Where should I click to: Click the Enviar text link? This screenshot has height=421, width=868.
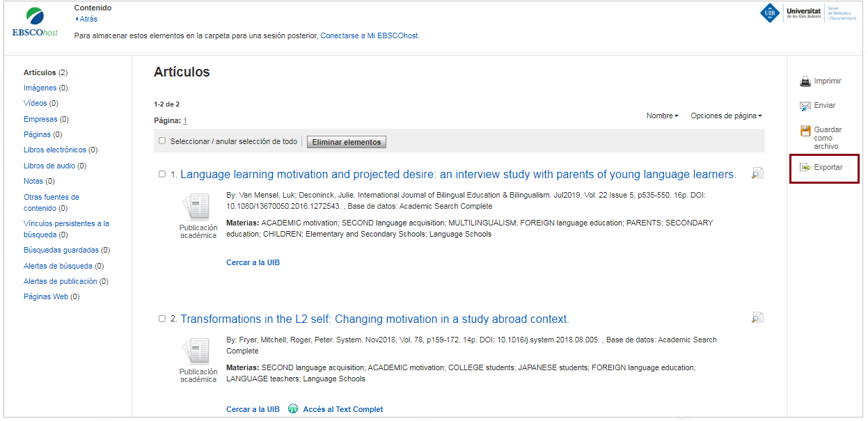click(825, 105)
